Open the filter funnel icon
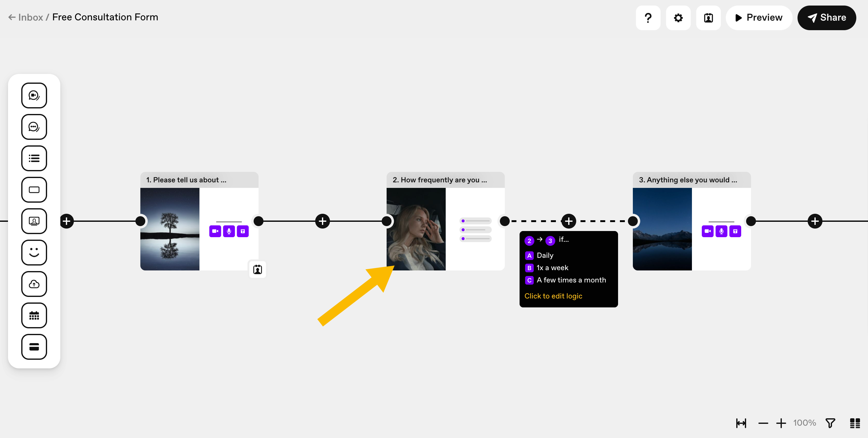This screenshot has height=438, width=868. pos(830,423)
